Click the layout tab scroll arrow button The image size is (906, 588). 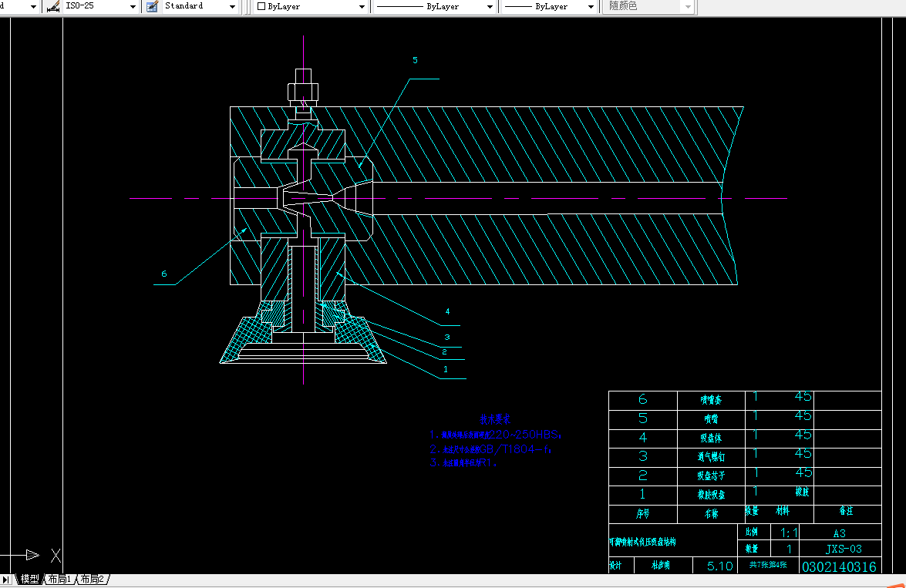(6, 580)
